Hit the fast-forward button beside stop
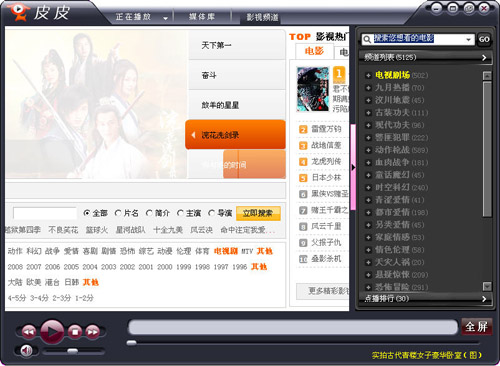Image resolution: width=500 pixels, height=366 pixels. (x=92, y=332)
